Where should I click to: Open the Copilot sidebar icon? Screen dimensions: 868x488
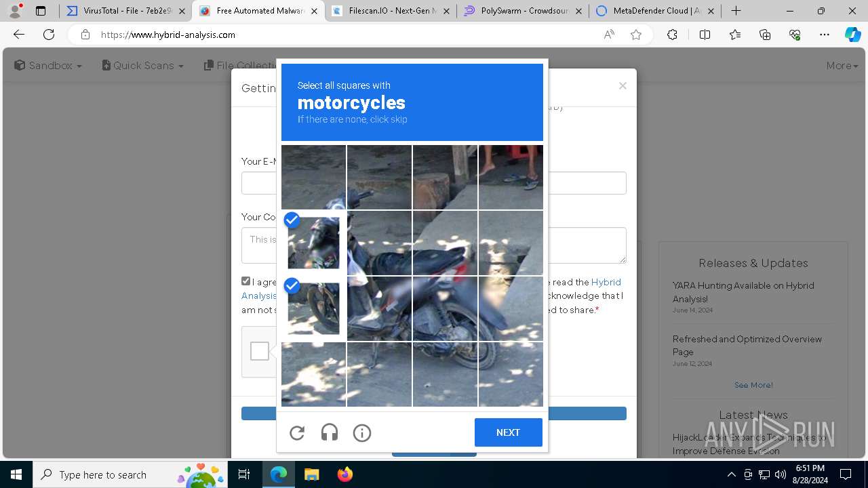[x=852, y=35]
